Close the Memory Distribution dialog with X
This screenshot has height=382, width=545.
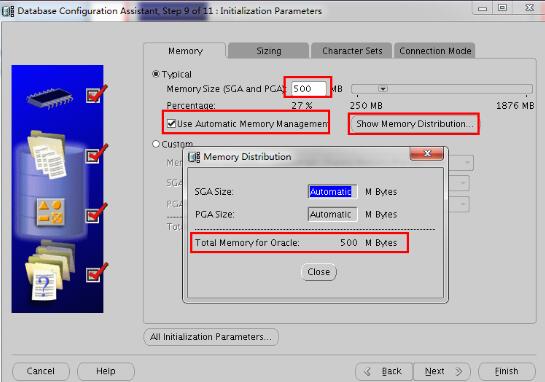pyautogui.click(x=427, y=154)
